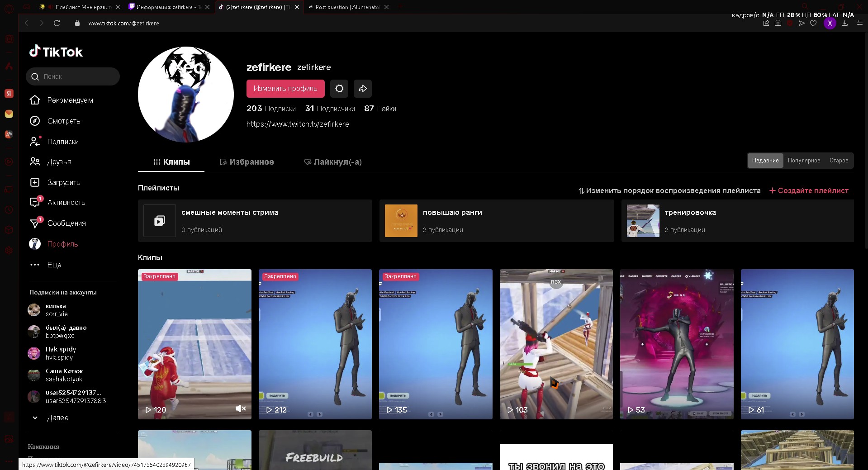Click Создайте плейлист link
868x470 pixels.
point(809,191)
